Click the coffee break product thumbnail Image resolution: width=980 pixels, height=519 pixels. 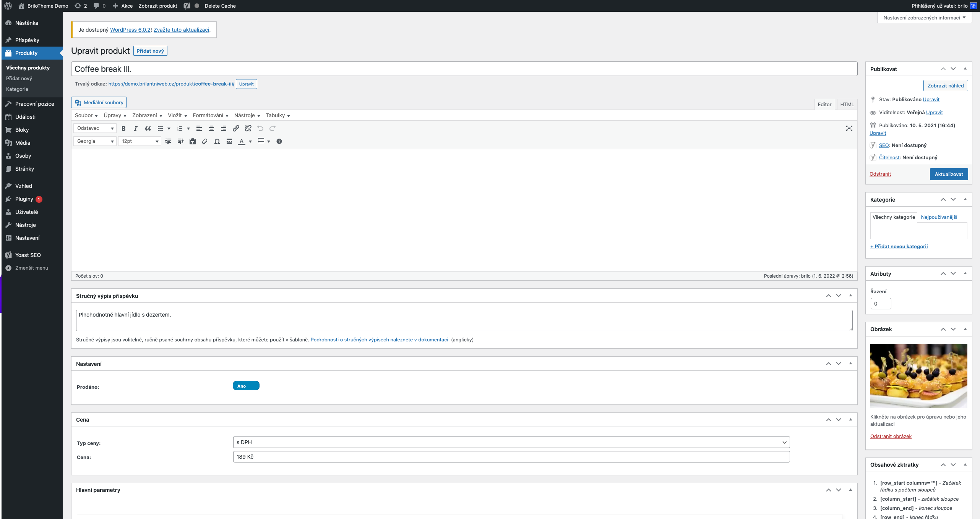918,376
